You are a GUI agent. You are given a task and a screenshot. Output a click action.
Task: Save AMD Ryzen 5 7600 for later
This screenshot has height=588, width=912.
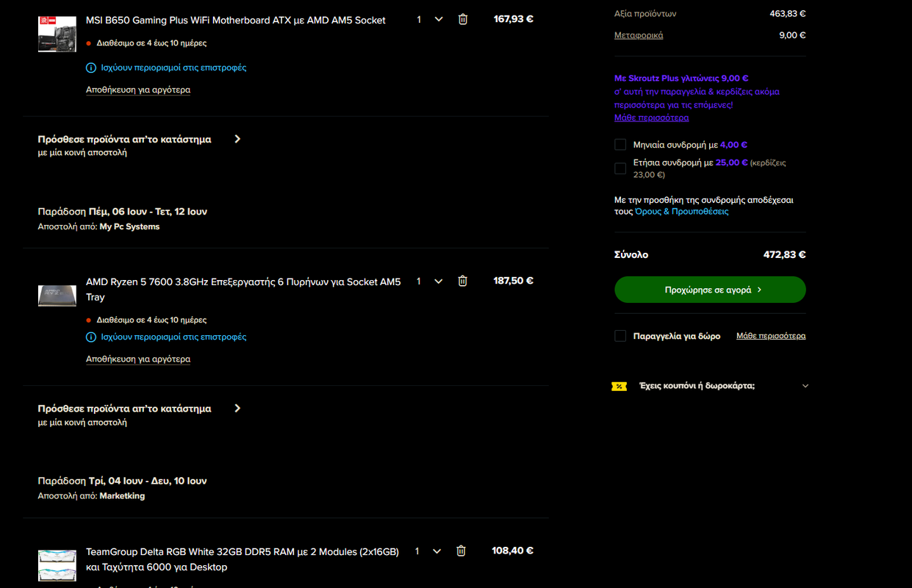tap(138, 359)
